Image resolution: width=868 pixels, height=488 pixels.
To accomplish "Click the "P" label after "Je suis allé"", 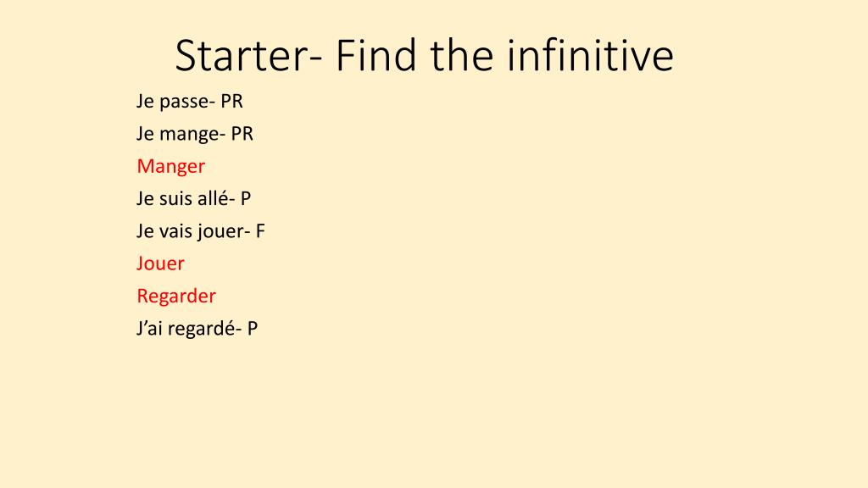I will coord(246,198).
